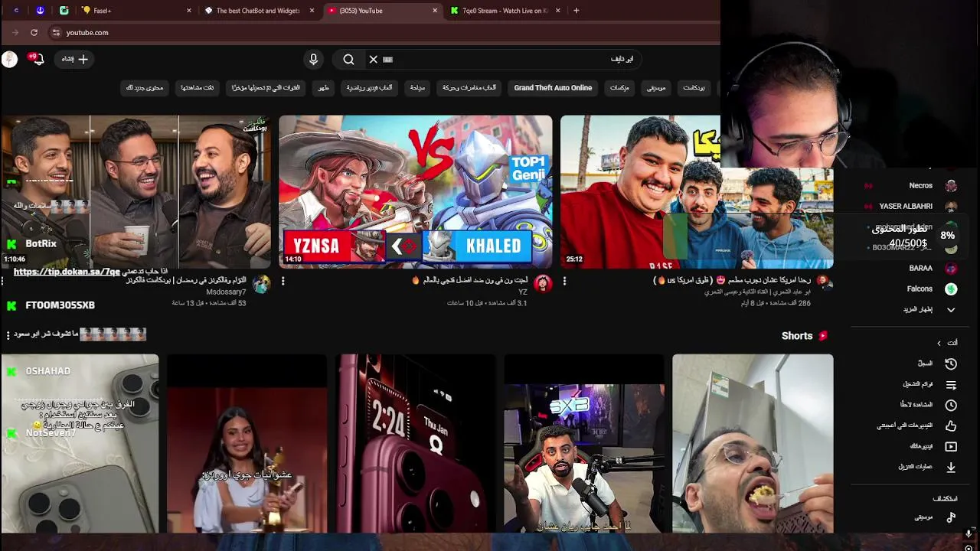Open Msdossary7 channel avatar

261,284
